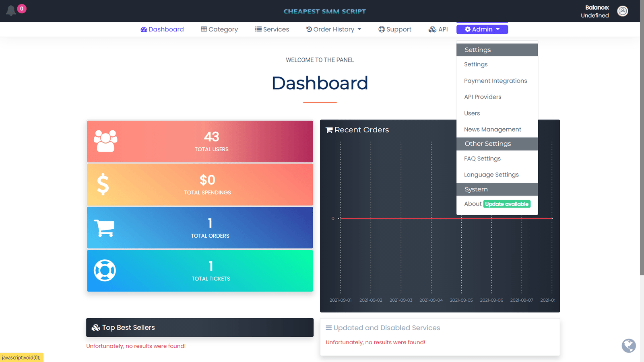Image resolution: width=644 pixels, height=362 pixels.
Task: Choose Language Settings from the menu
Action: (491, 175)
